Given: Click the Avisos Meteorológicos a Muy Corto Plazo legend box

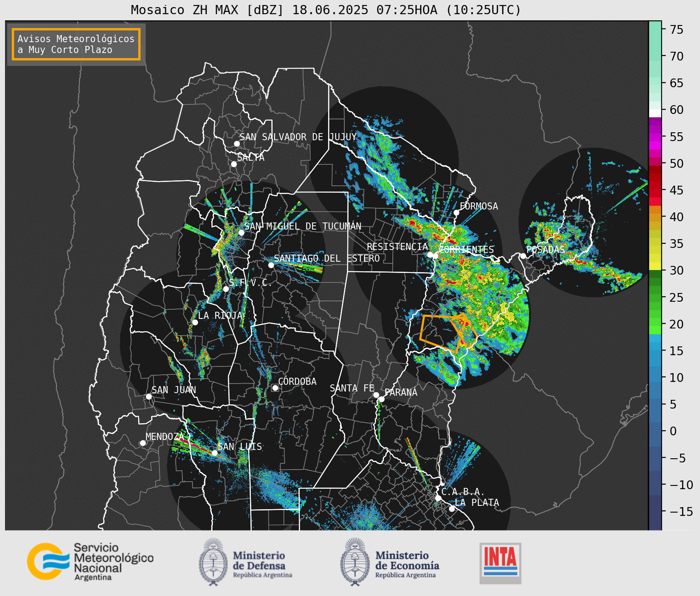Looking at the screenshot, I should (x=76, y=44).
